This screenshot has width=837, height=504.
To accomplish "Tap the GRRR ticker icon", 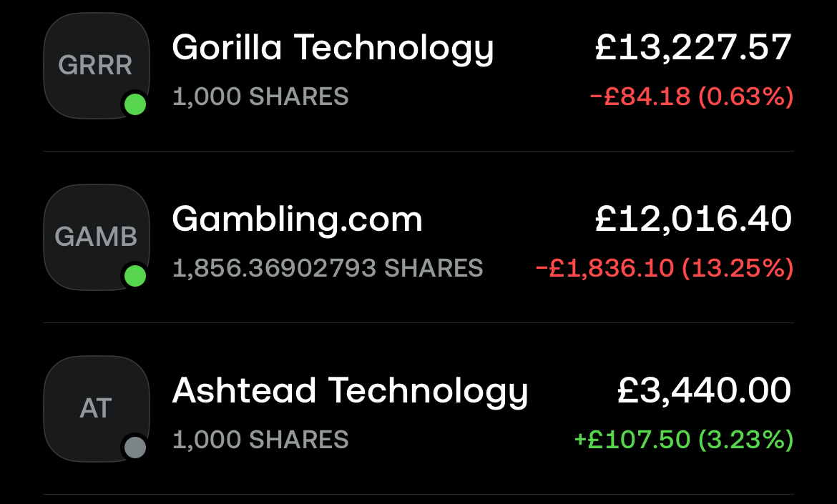I will [x=95, y=65].
